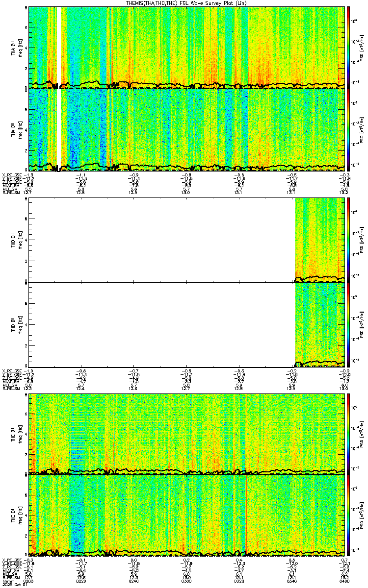Click the PSD colorbar beside THE B-parallel
This screenshot has width=368, height=588.
click(348, 516)
